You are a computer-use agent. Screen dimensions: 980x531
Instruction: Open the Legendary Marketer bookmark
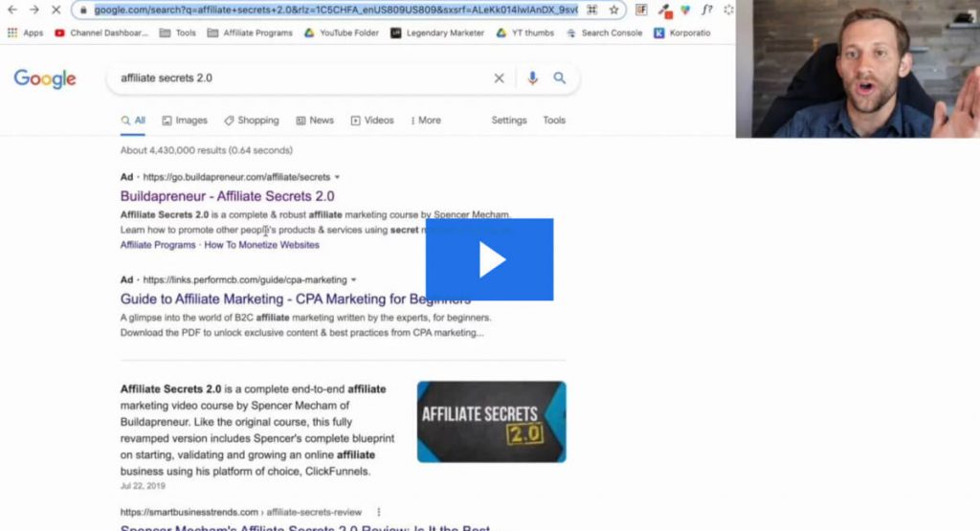coord(437,33)
